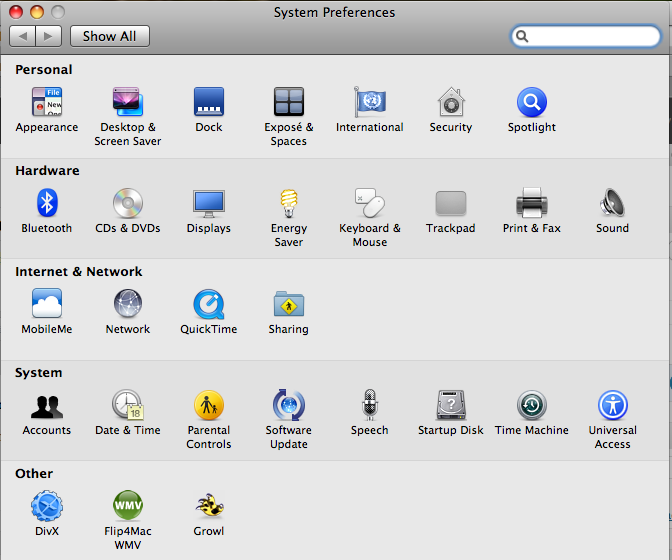Focus the Spotlight search field
This screenshot has height=560, width=672.
[x=585, y=36]
